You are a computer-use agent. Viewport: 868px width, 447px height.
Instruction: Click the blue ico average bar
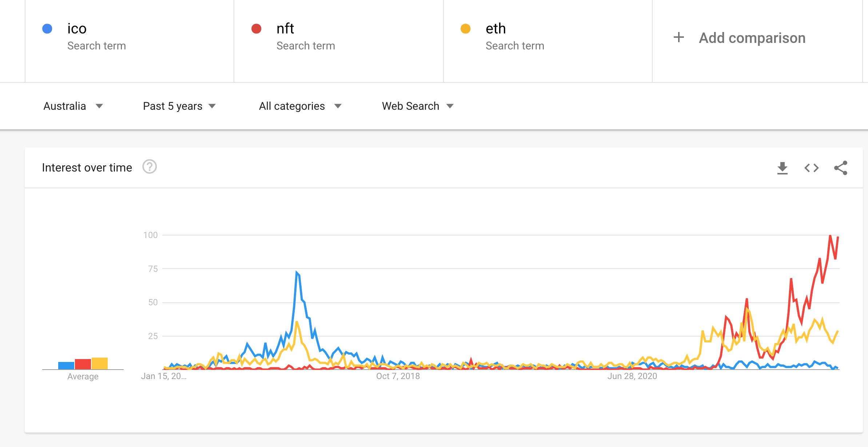(66, 366)
